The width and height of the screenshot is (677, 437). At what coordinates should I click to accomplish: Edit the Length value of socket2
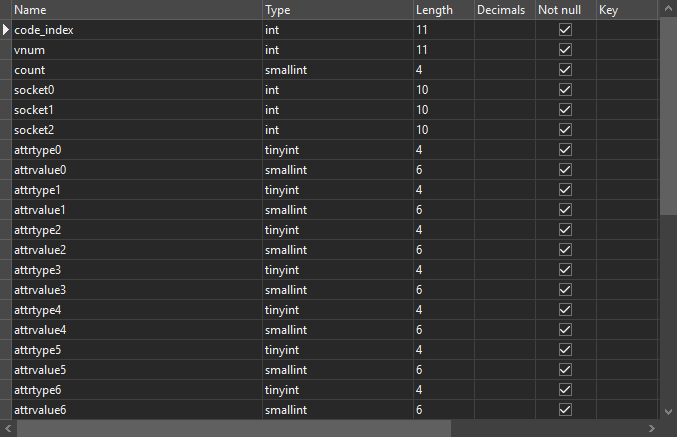(442, 130)
